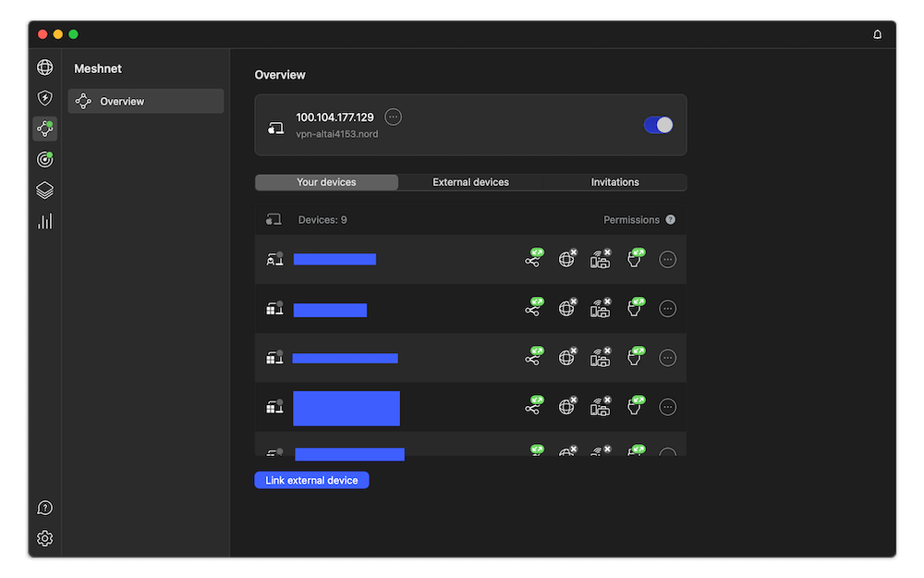Toggle traffic routing globe for third device
Viewport: 924px width, 578px height.
point(567,357)
